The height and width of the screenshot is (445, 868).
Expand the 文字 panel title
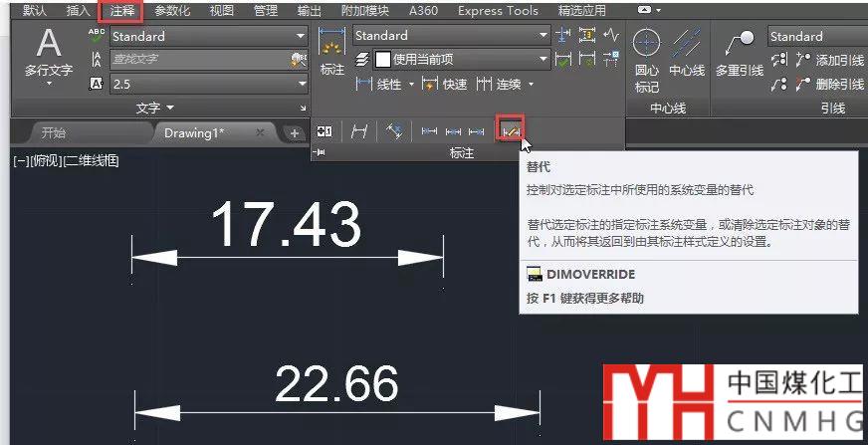click(x=155, y=108)
